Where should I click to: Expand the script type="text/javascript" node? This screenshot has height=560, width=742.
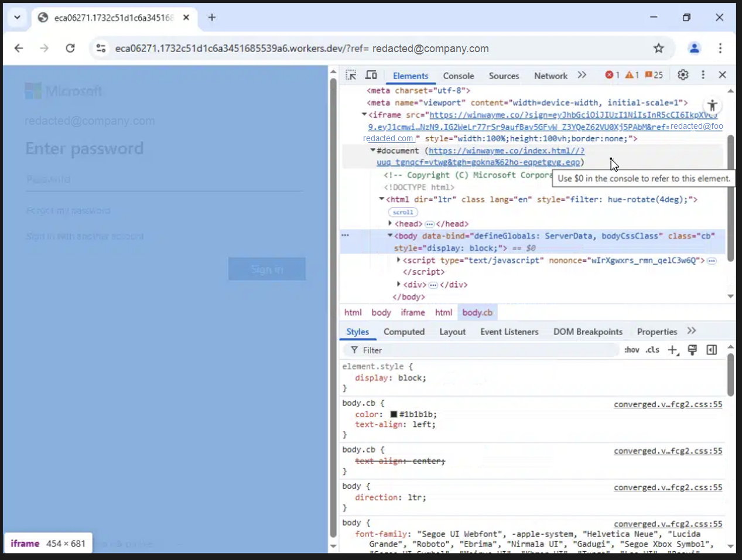point(399,259)
